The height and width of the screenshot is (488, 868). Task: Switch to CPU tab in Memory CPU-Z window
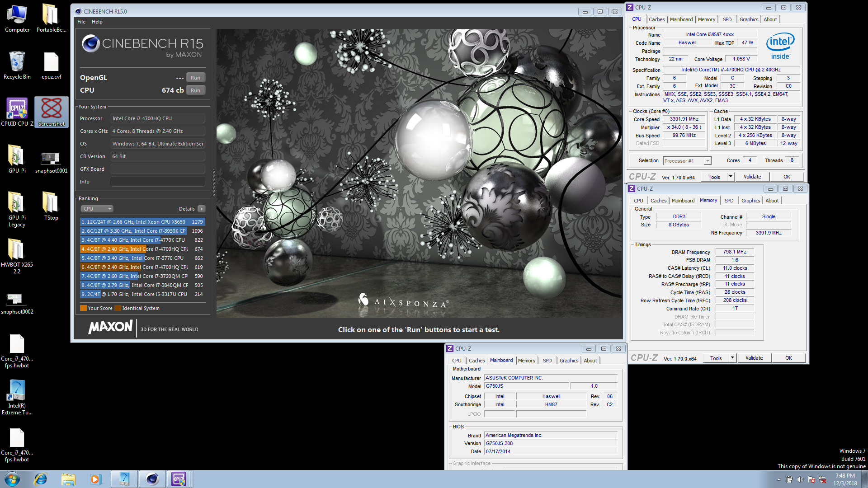[x=638, y=201]
